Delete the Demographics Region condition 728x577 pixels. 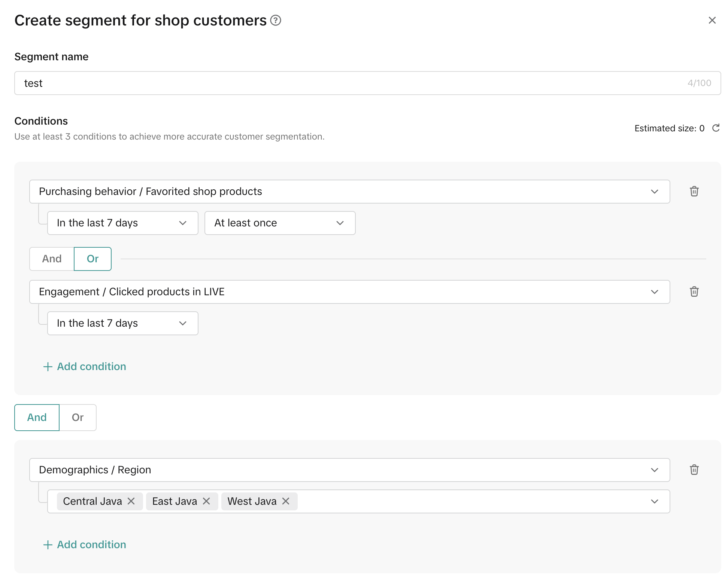694,470
